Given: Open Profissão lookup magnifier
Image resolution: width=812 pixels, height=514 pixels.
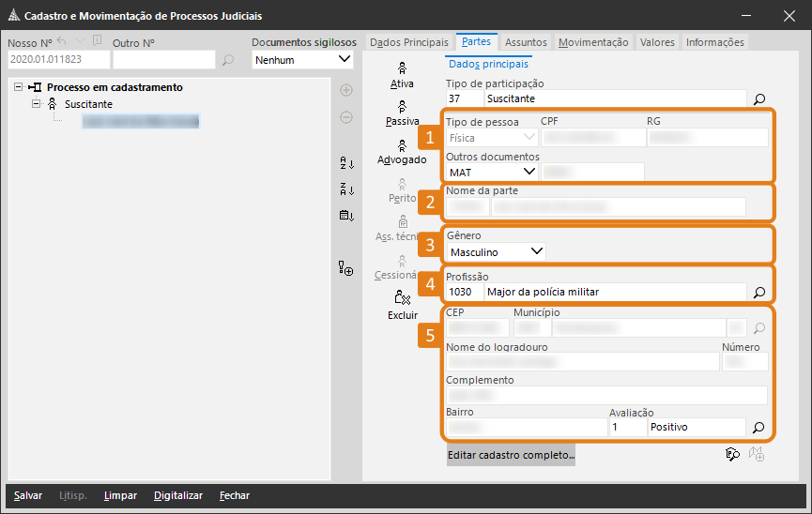Looking at the screenshot, I should point(759,292).
